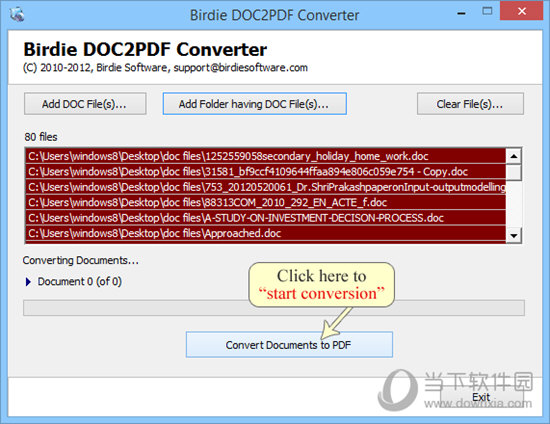Close the Birdie DOC2PDF Converter window

(x=522, y=11)
